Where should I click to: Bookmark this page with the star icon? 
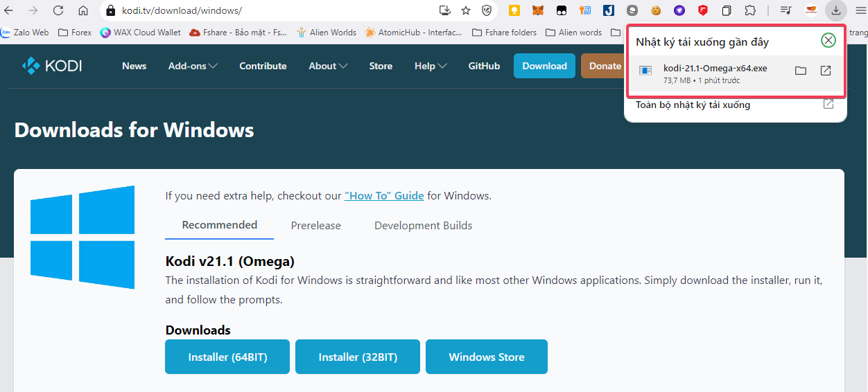(466, 10)
